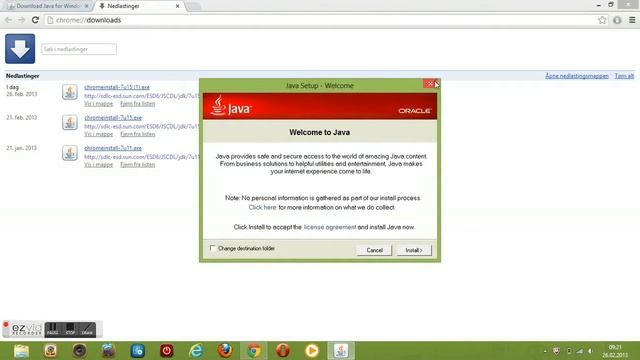This screenshot has width=640, height=360.
Task: Open Opera from the taskbar
Action: [283, 351]
